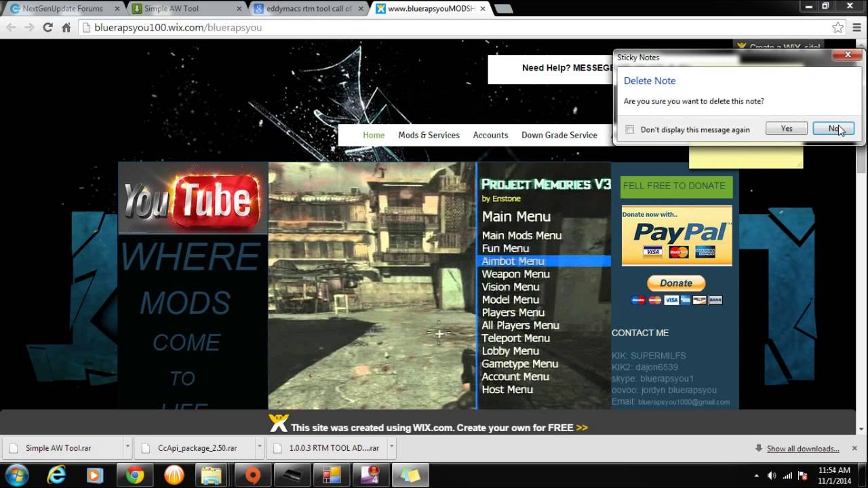This screenshot has height=488, width=868.
Task: Open the purple Camtasia recorder taskbar icon
Action: tap(371, 475)
